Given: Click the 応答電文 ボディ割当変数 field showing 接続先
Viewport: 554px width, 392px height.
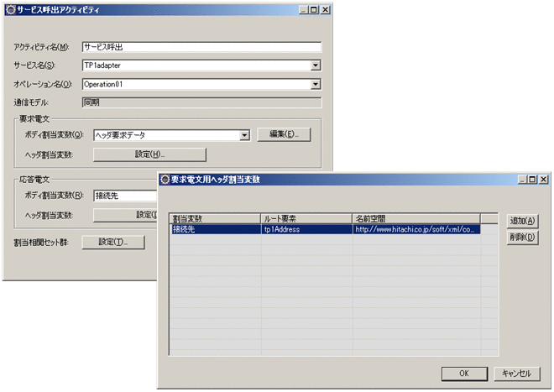Looking at the screenshot, I should [125, 196].
